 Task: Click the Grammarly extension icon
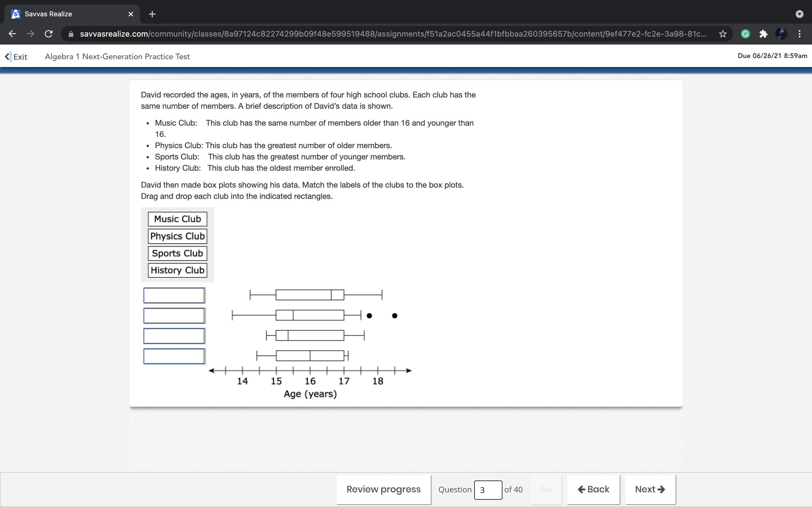[745, 34]
